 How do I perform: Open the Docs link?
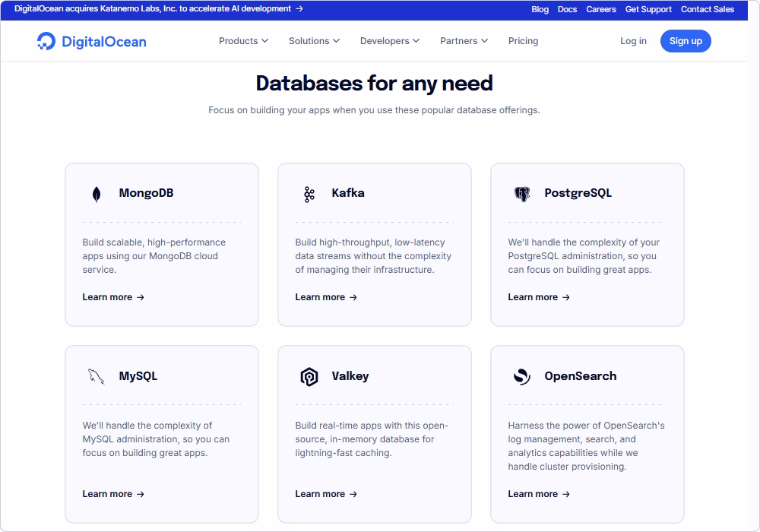[x=567, y=9]
